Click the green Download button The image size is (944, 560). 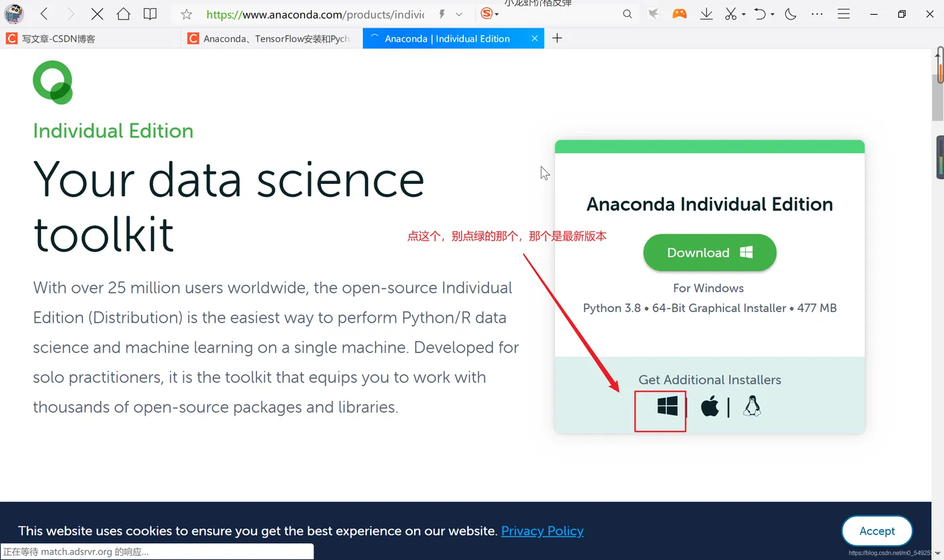pyautogui.click(x=709, y=253)
